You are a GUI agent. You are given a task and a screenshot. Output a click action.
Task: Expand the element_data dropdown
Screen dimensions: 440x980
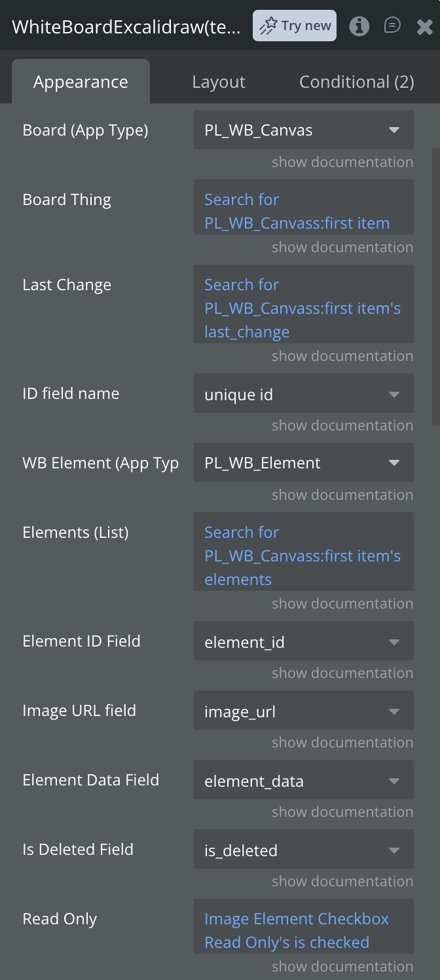[304, 780]
